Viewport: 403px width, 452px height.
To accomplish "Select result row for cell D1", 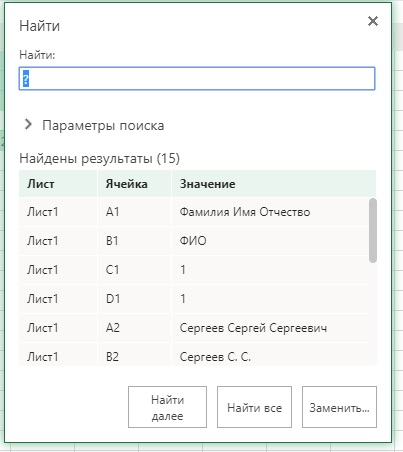I will coord(194,299).
